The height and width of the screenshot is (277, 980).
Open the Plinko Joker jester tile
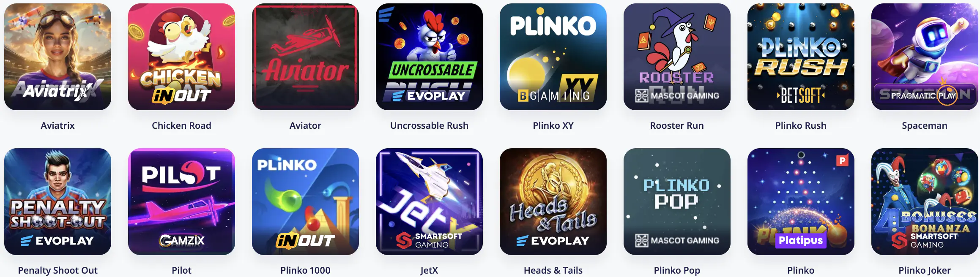pyautogui.click(x=925, y=201)
